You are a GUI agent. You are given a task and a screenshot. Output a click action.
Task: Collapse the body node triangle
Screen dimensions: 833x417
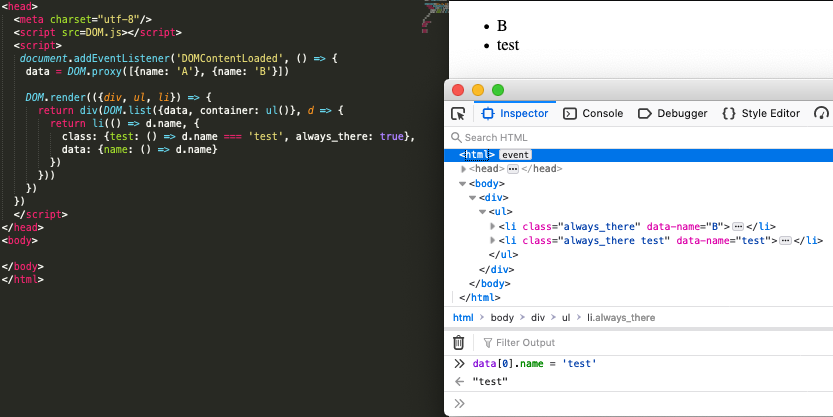coord(463,184)
